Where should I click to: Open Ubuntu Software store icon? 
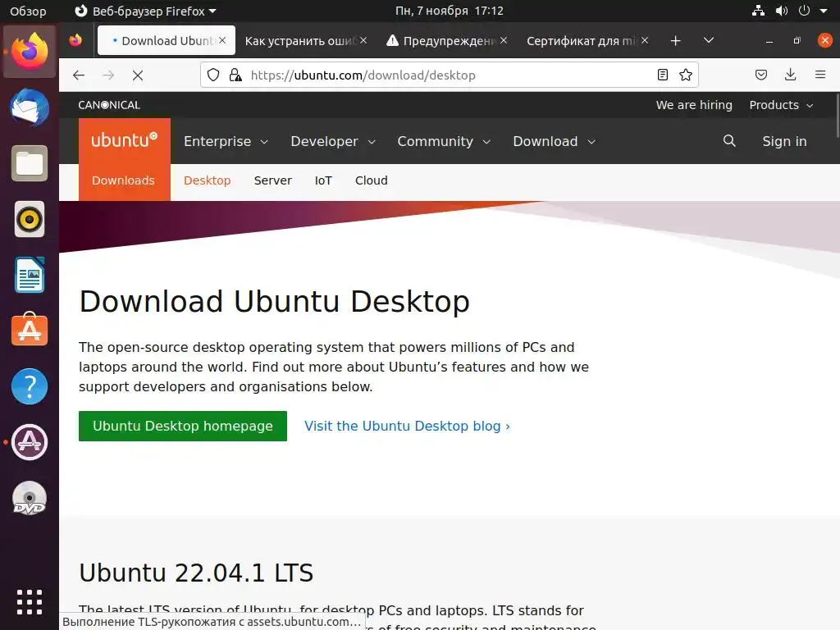click(30, 330)
